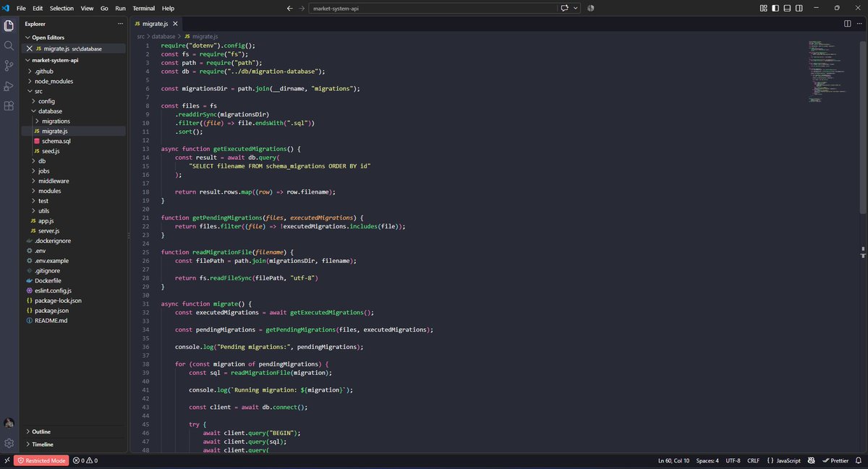Open editor More Actions ellipsis
The image size is (868, 469).
(859, 24)
